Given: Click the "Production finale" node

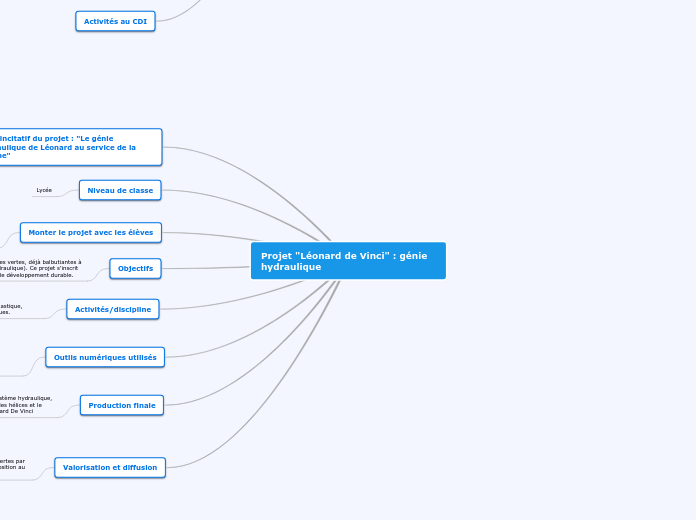Looking at the screenshot, I should click(122, 405).
